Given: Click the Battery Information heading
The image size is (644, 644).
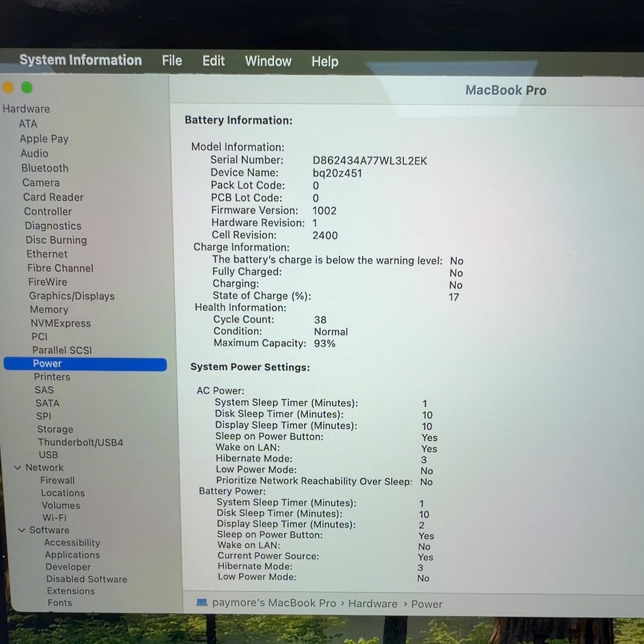Looking at the screenshot, I should (238, 120).
